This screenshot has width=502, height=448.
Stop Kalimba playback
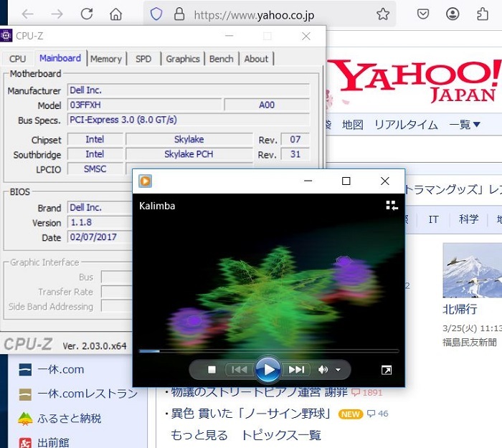point(212,370)
